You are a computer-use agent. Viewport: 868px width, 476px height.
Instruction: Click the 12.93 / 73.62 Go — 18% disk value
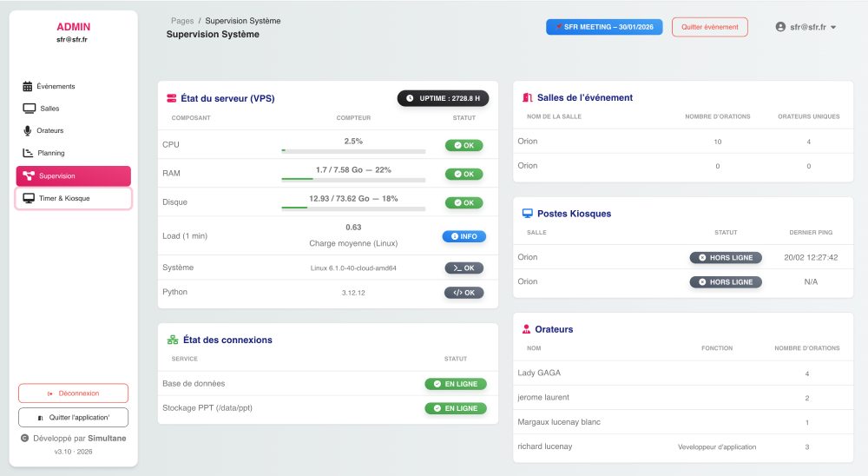[353, 198]
